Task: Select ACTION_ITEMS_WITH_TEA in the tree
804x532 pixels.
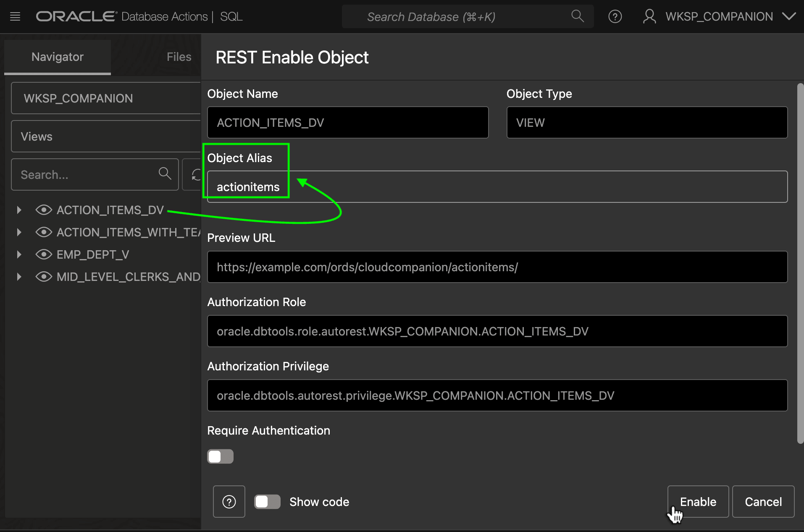Action: point(129,232)
